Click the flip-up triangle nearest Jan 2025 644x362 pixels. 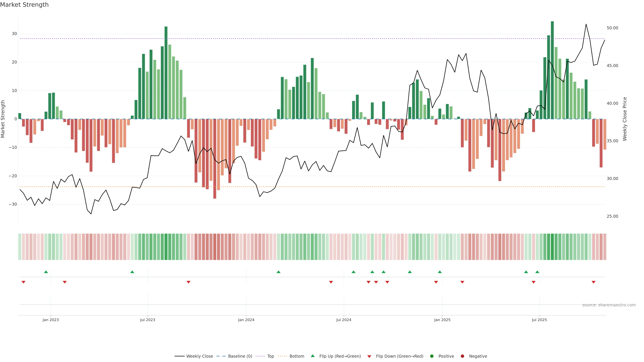440,272
